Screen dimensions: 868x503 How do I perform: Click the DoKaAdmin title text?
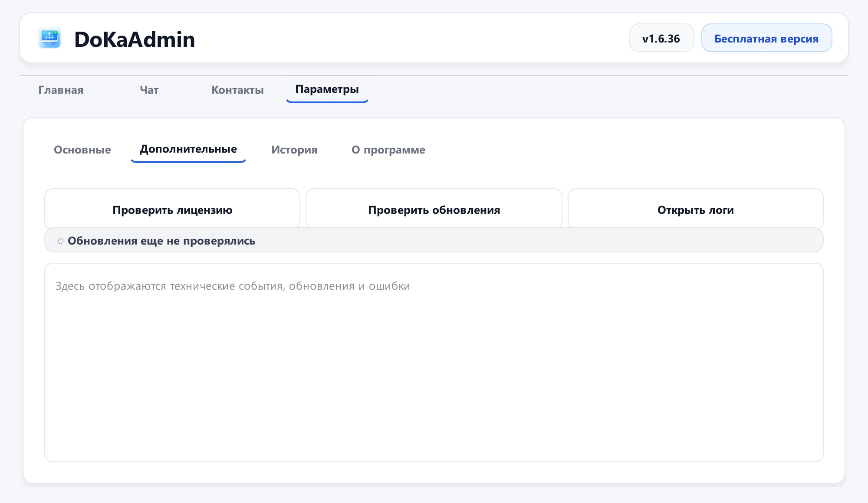[x=135, y=39]
